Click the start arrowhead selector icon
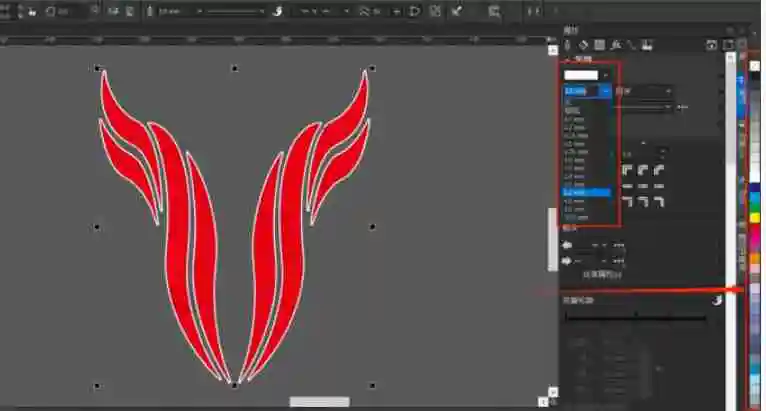 (x=569, y=245)
